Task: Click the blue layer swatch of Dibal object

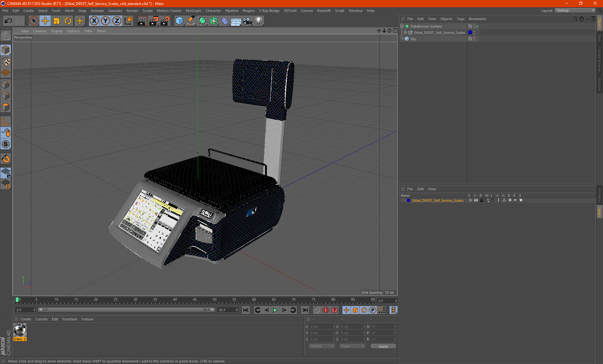Action: coord(470,33)
